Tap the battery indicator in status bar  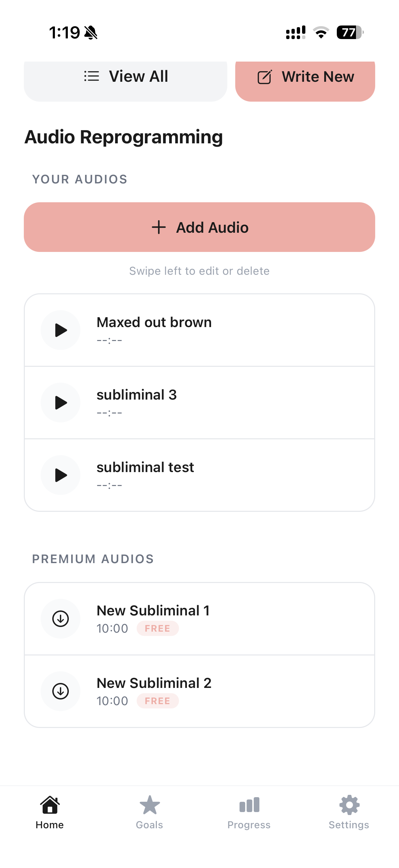[350, 33]
